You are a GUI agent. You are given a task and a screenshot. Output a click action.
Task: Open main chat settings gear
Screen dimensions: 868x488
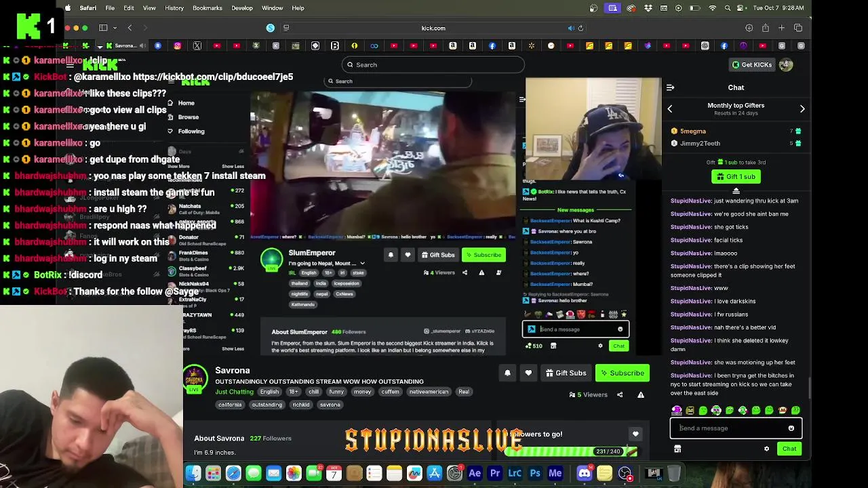pyautogui.click(x=767, y=449)
